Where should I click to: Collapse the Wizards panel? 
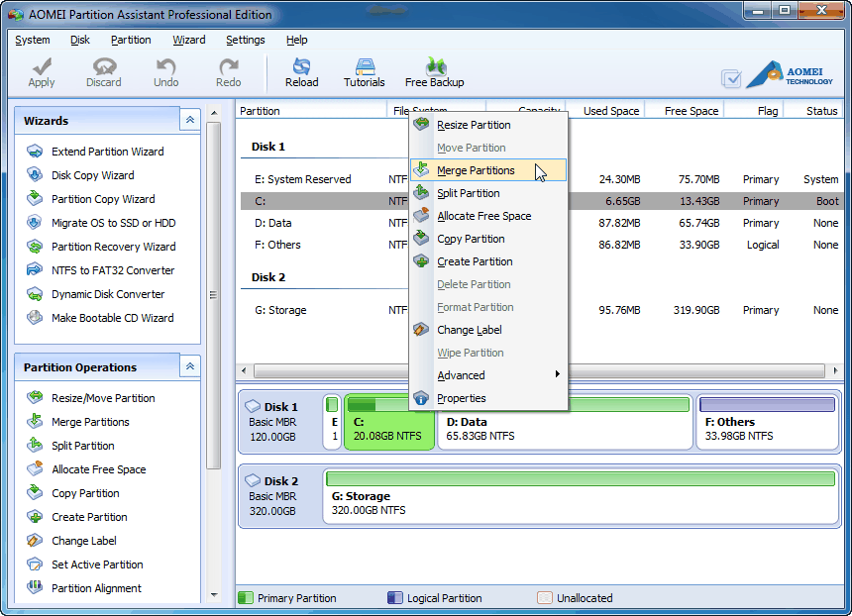[189, 119]
